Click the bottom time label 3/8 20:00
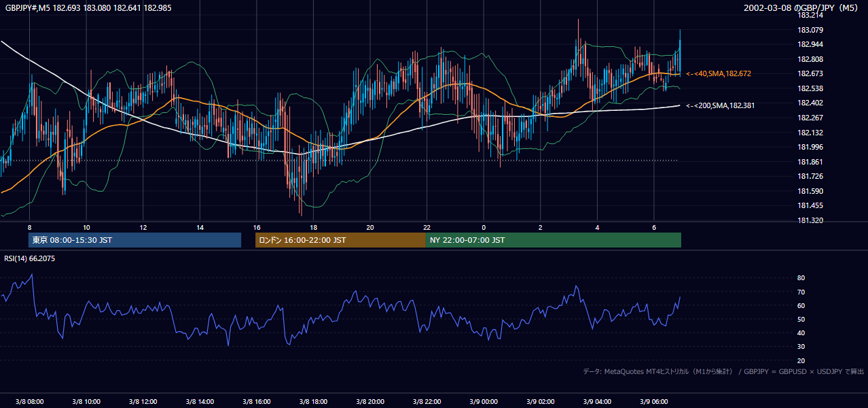This screenshot has height=408, width=868. (369, 401)
